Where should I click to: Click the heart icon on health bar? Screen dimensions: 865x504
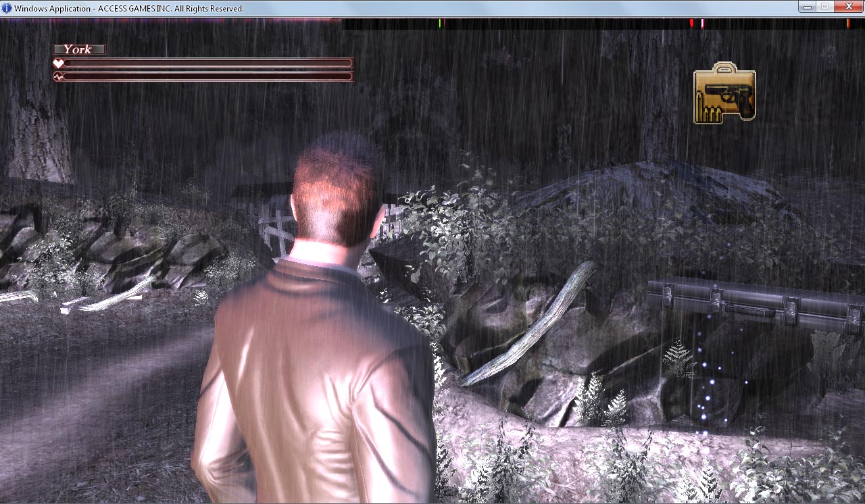coord(58,64)
